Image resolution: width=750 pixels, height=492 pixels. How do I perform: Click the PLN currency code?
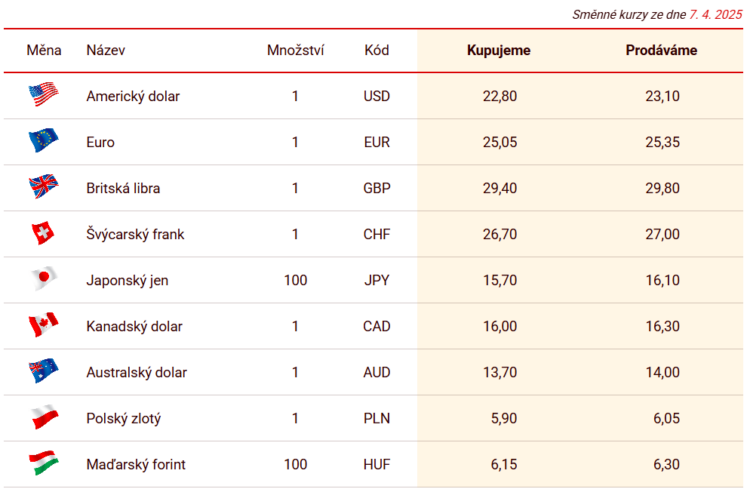click(x=377, y=418)
